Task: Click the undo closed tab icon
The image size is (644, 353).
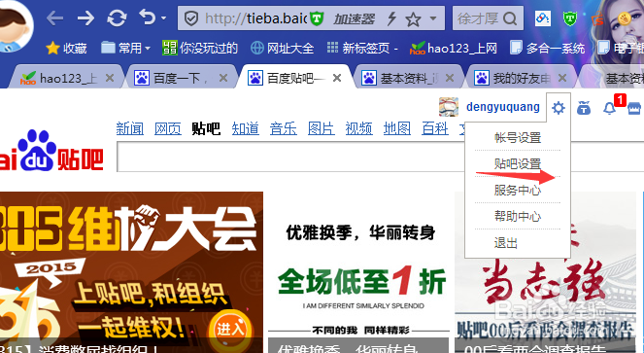Action: (147, 18)
